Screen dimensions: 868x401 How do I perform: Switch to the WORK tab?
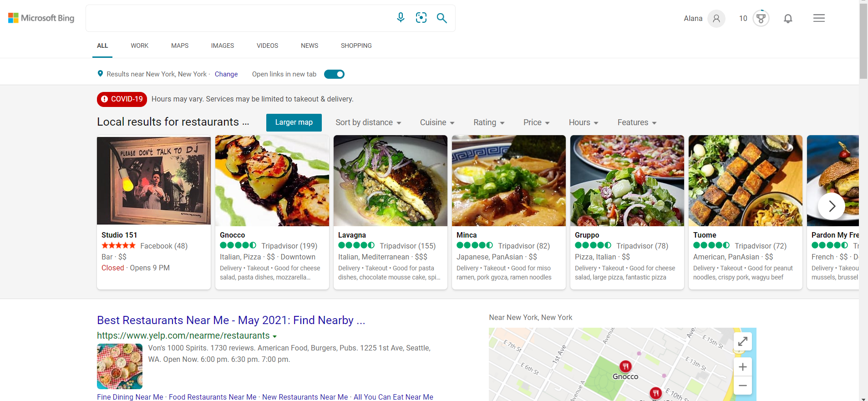coord(140,46)
